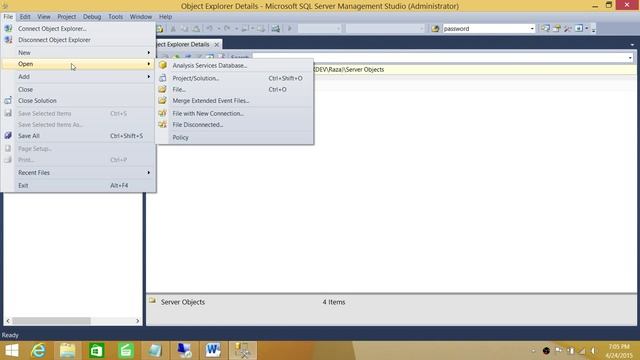Viewport: 640px width, 360px height.
Task: Click the Copy toolbar icon
Action: tap(184, 29)
